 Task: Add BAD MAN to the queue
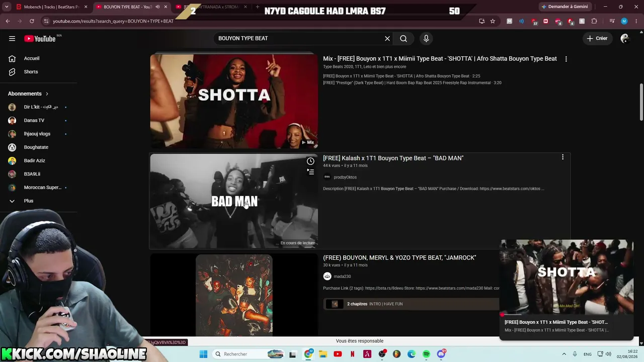(310, 172)
